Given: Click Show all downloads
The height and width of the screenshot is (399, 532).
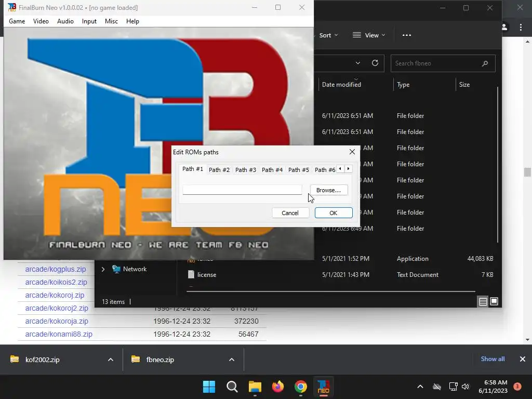Looking at the screenshot, I should [493, 359].
